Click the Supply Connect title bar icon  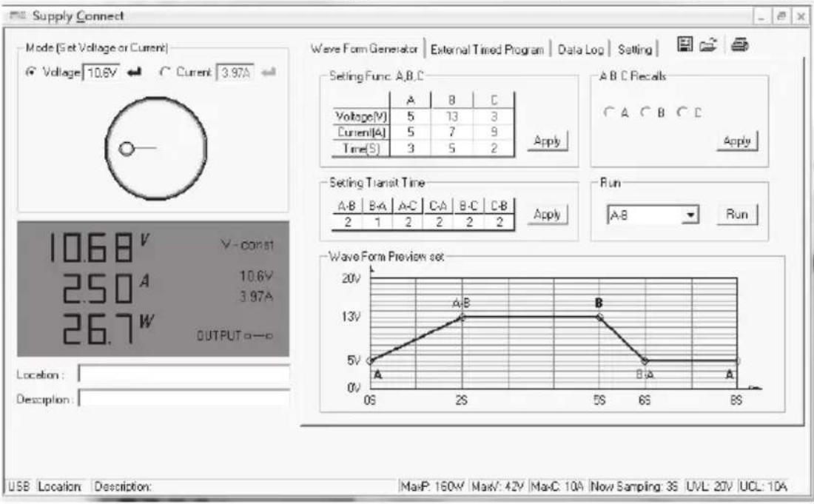(x=17, y=16)
